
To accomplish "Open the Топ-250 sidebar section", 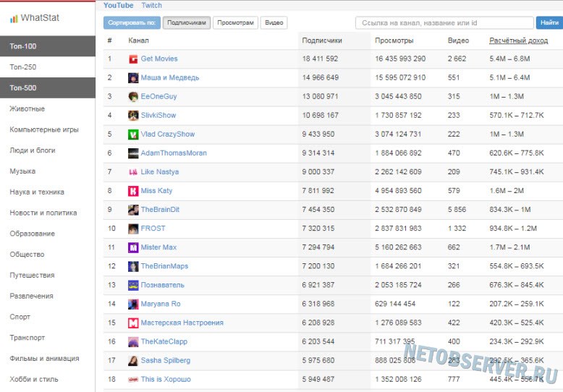I will (x=48, y=67).
